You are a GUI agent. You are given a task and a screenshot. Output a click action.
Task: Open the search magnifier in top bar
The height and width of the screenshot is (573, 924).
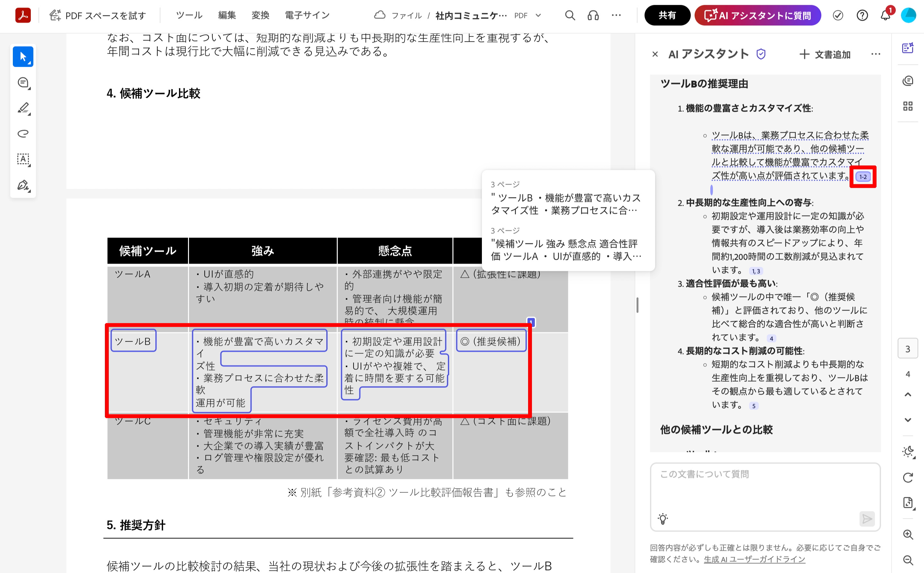click(570, 15)
